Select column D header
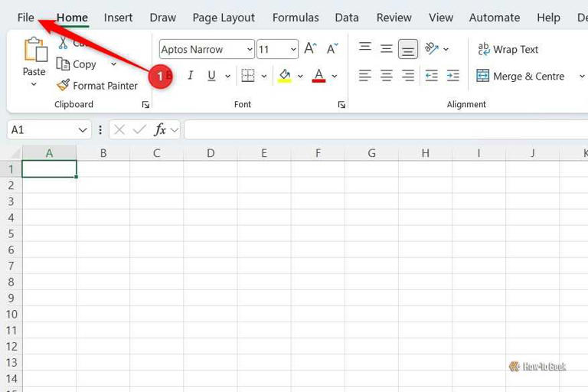Screen dimensions: 588x392 [x=211, y=153]
